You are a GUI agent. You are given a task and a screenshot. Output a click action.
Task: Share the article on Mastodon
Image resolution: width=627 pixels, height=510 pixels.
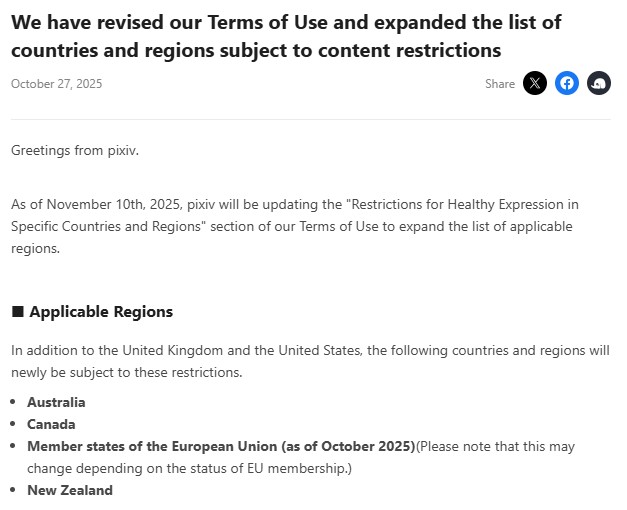pyautogui.click(x=599, y=84)
